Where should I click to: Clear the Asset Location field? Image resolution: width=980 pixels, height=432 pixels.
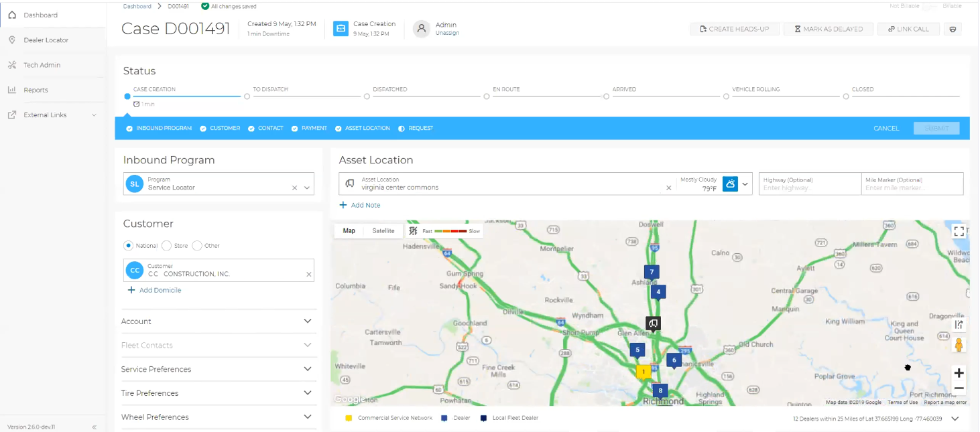pyautogui.click(x=668, y=188)
